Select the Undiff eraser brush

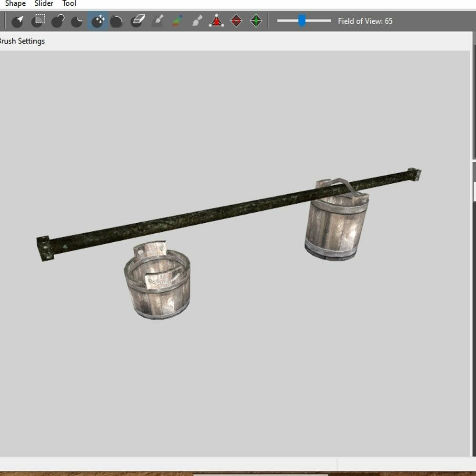(137, 21)
